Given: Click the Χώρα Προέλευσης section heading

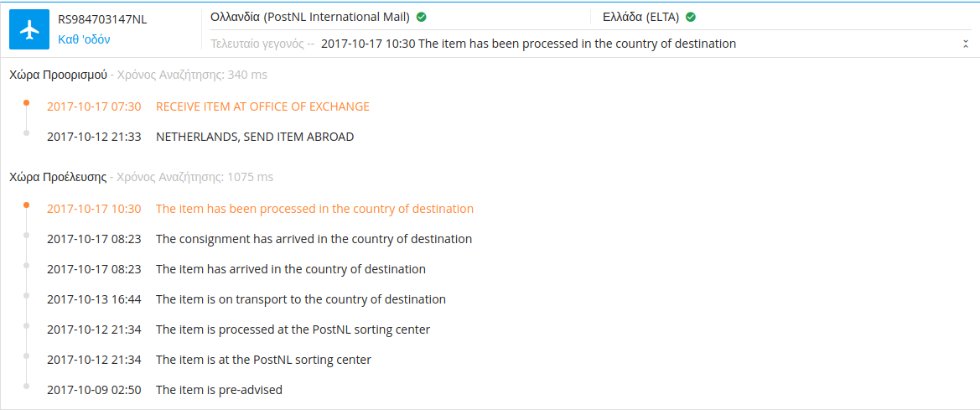Looking at the screenshot, I should 58,177.
